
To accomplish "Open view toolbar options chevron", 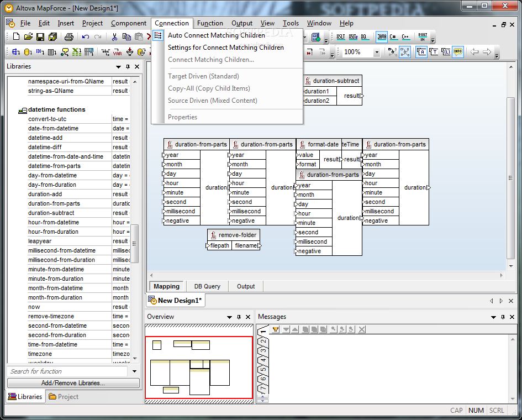I will (x=497, y=56).
